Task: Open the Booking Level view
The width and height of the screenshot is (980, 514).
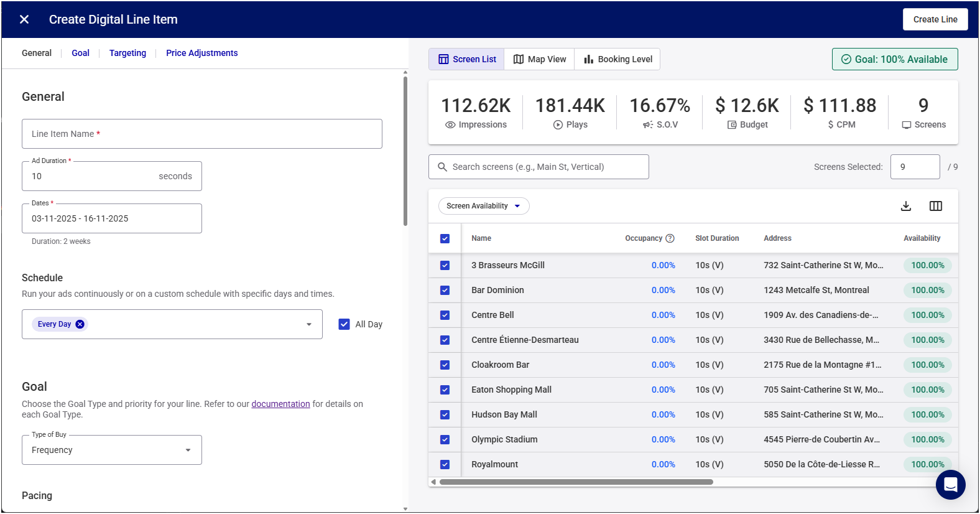Action: [x=617, y=59]
